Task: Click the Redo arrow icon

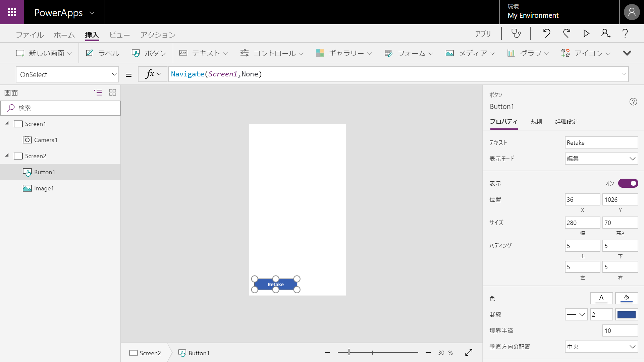Action: [x=567, y=33]
